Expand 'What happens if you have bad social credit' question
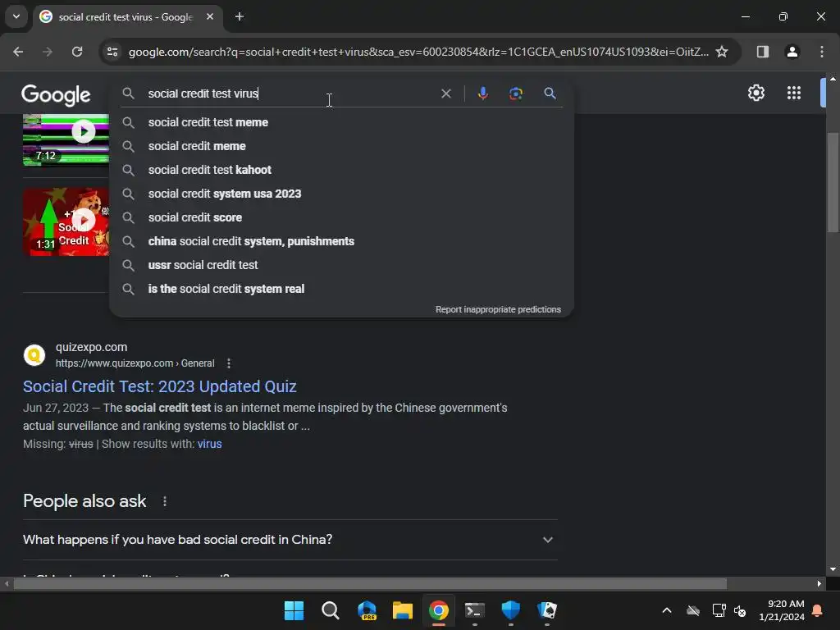 pos(290,540)
